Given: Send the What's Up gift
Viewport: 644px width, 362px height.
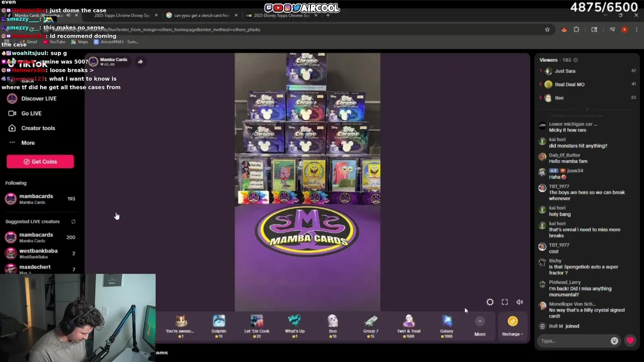Looking at the screenshot, I should [295, 326].
